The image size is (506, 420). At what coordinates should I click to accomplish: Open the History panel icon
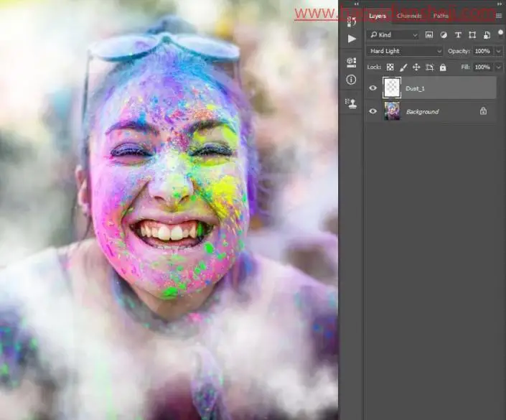[x=352, y=22]
